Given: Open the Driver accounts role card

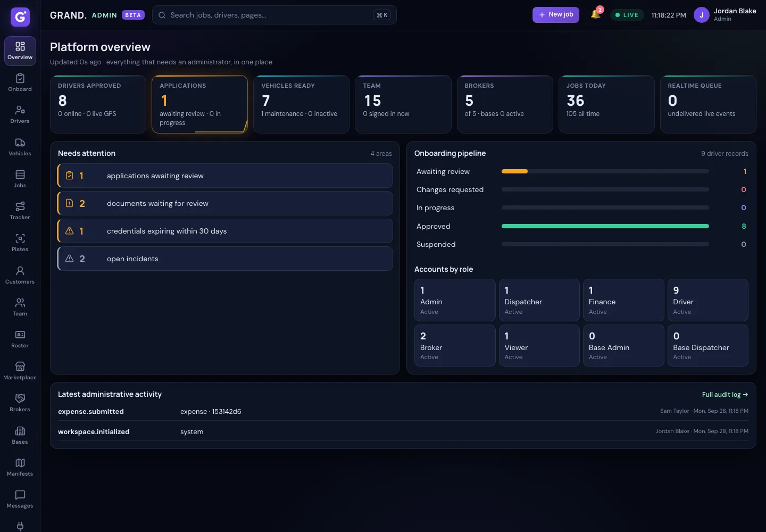Looking at the screenshot, I should [x=707, y=300].
